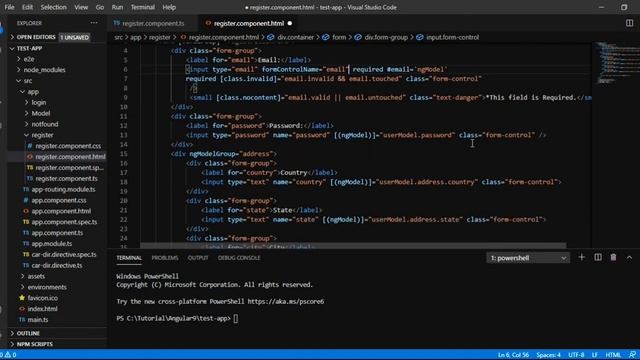The image size is (640, 360).
Task: Open app.component.ts file
Action: [57, 233]
